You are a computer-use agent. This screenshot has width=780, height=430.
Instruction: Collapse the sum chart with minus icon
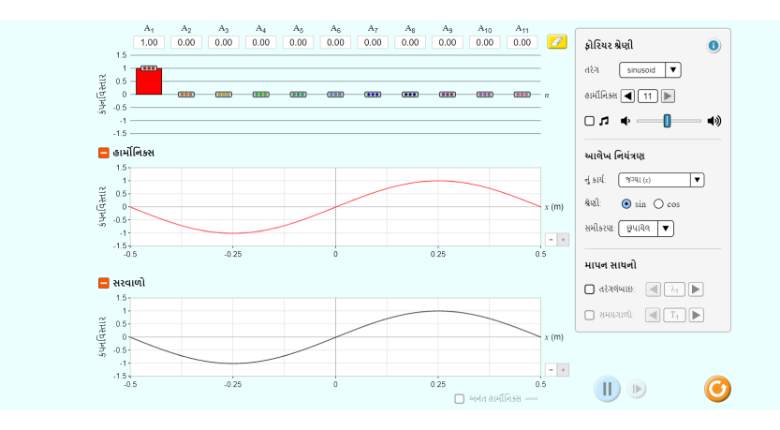(104, 283)
